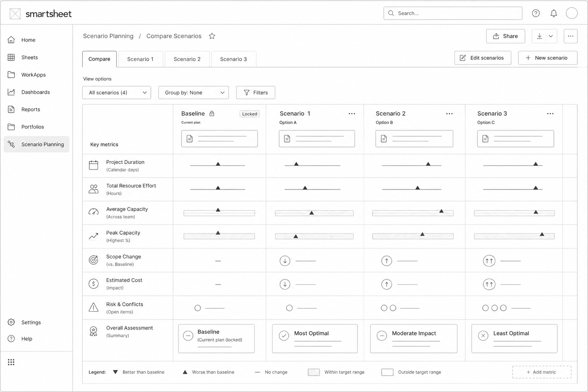The height and width of the screenshot is (392, 588).
Task: Click Scenario 2 Peak Capacity range bar
Action: tap(413, 237)
